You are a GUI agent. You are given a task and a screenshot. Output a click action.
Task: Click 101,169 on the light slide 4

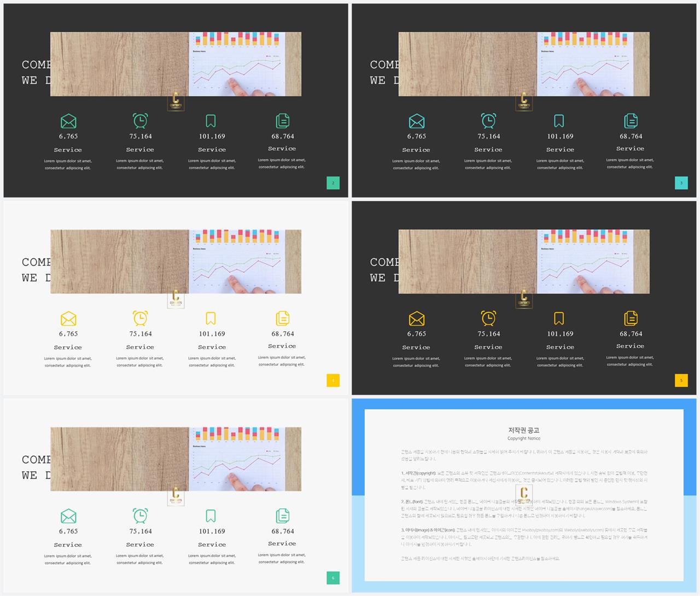(212, 334)
